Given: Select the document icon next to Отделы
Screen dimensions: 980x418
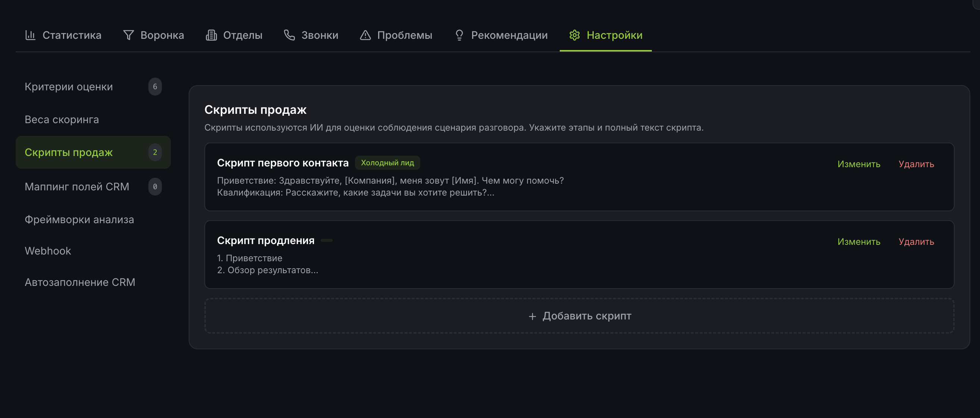Looking at the screenshot, I should (211, 35).
